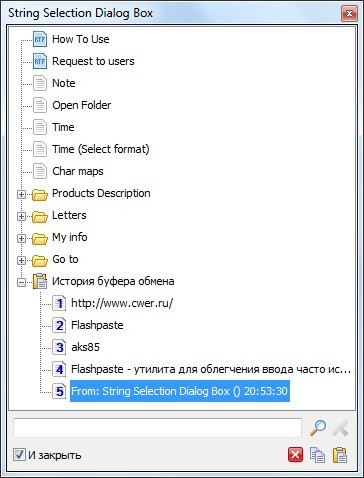The height and width of the screenshot is (478, 364).
Task: Select the plain Time item label
Action: [63, 127]
